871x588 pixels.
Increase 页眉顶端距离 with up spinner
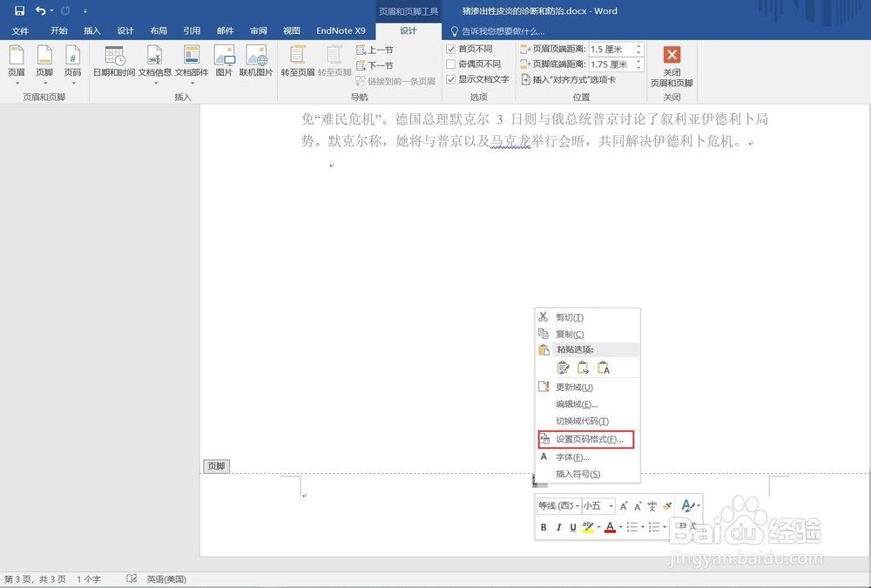pyautogui.click(x=638, y=46)
